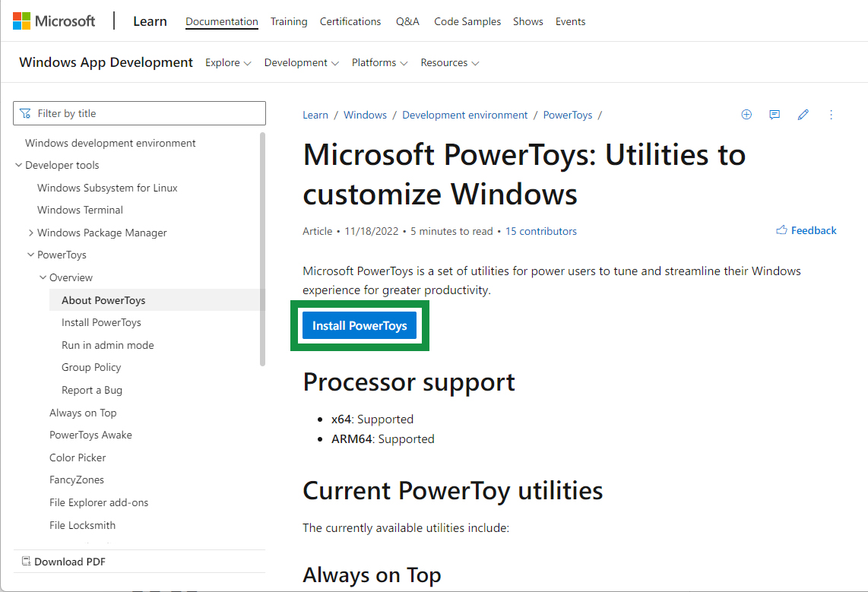Collapse the Developer tools tree node
Viewport: 868px width, 592px height.
tap(18, 165)
